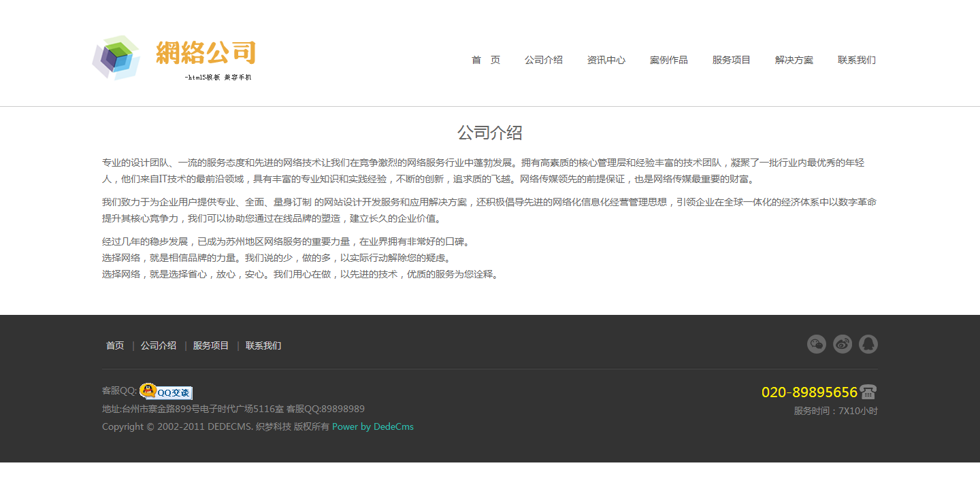Open the Weibo social icon
The width and height of the screenshot is (980, 489).
[843, 344]
